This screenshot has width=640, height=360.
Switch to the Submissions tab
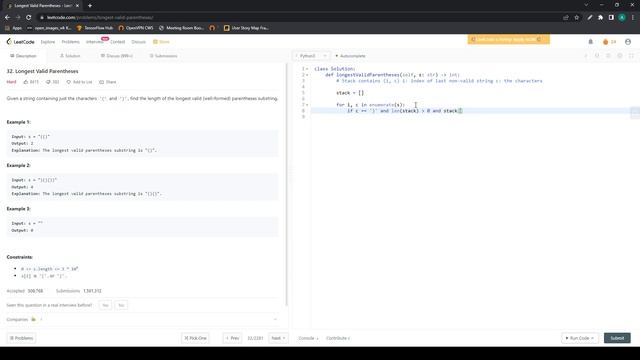163,56
